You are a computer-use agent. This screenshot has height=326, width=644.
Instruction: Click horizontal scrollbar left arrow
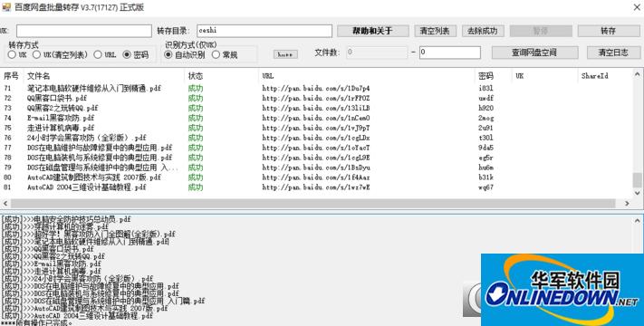point(5,203)
